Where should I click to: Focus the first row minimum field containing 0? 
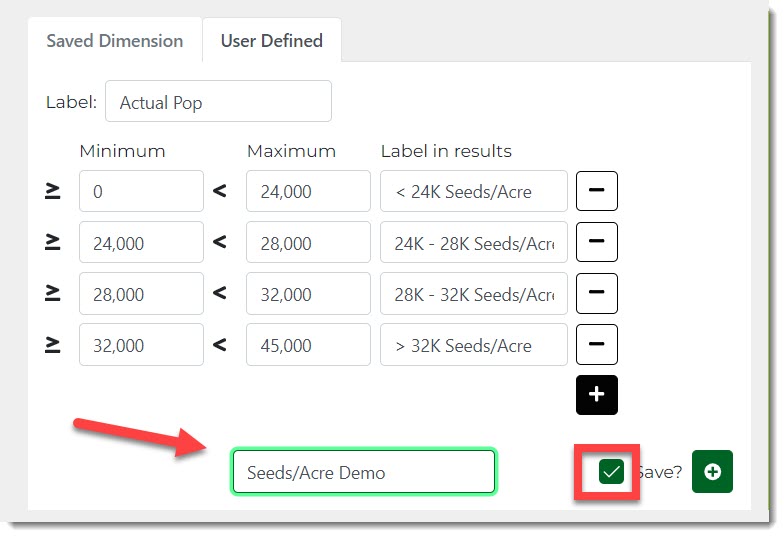[141, 191]
